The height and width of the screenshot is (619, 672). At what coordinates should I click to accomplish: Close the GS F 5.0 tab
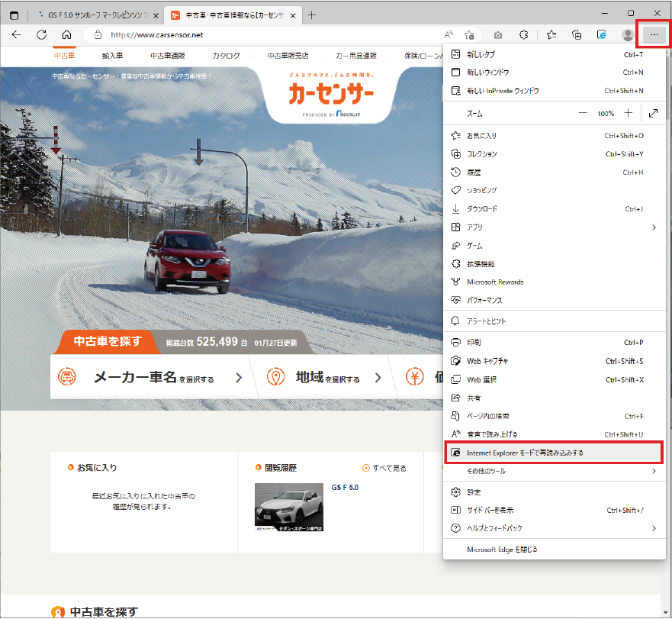[x=156, y=15]
